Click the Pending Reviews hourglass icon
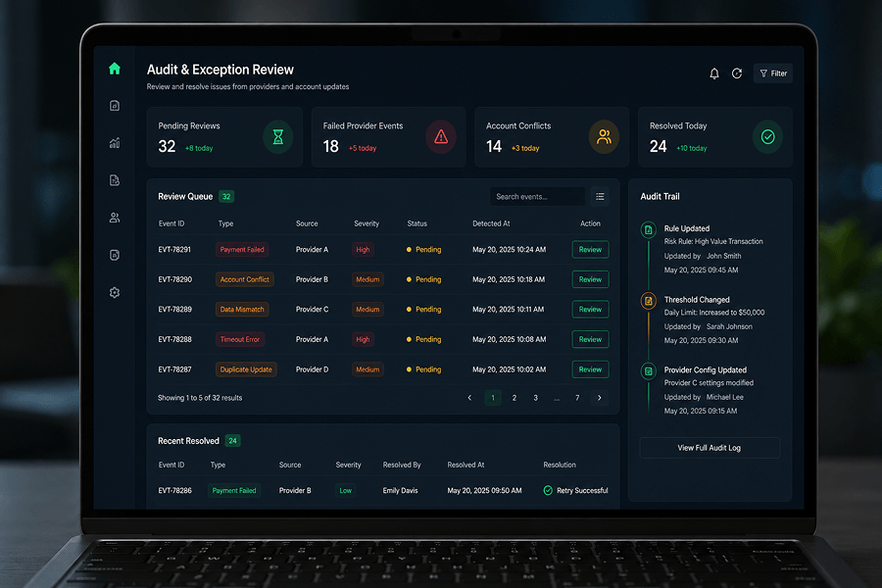This screenshot has width=882, height=588. (278, 137)
